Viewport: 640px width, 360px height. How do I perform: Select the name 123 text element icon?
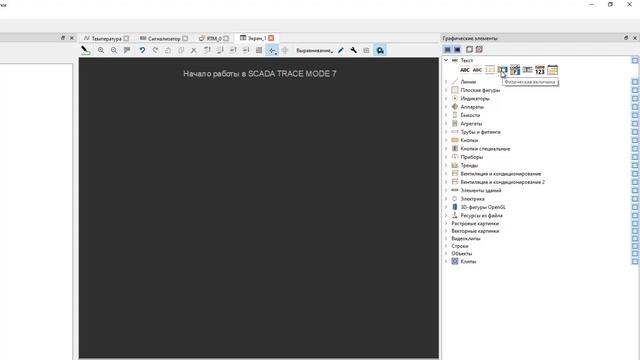[540, 70]
